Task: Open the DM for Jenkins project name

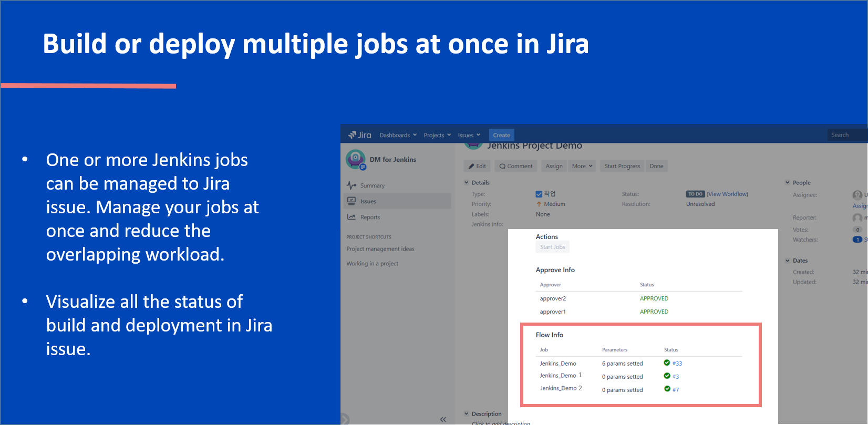Action: click(x=392, y=160)
